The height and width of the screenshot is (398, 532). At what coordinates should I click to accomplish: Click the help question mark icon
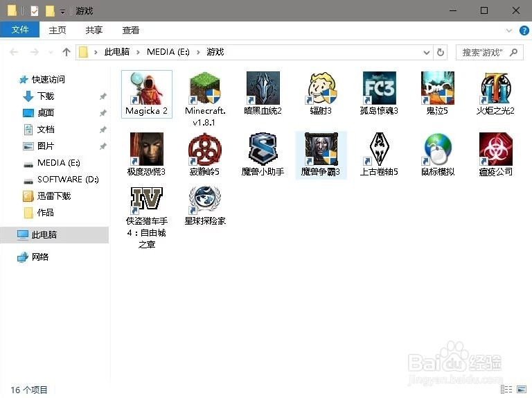(524, 31)
